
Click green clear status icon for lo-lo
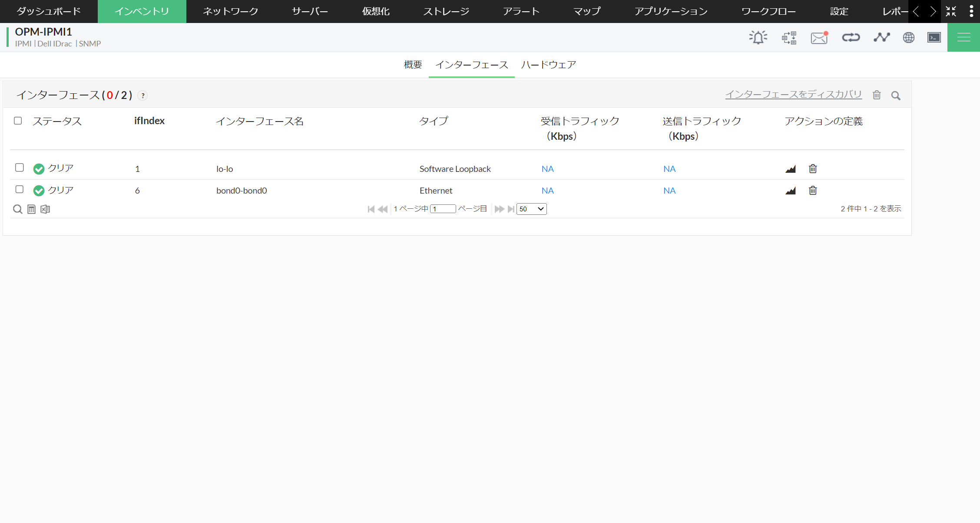click(39, 169)
